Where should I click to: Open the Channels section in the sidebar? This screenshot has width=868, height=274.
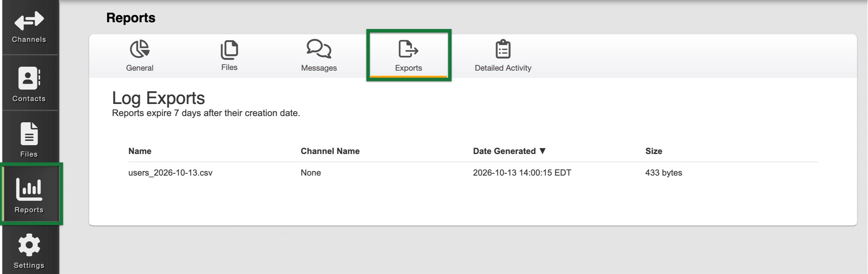(29, 27)
